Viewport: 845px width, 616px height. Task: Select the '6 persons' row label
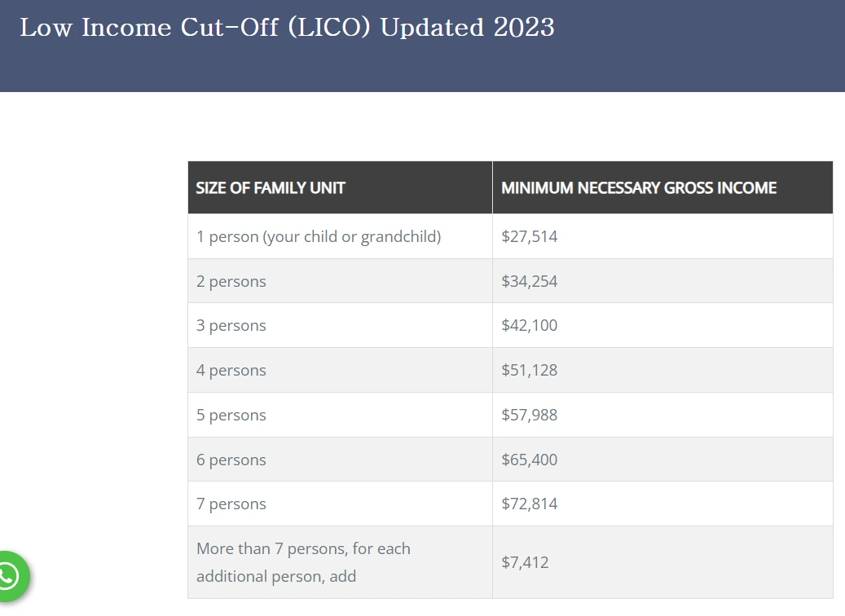click(231, 460)
